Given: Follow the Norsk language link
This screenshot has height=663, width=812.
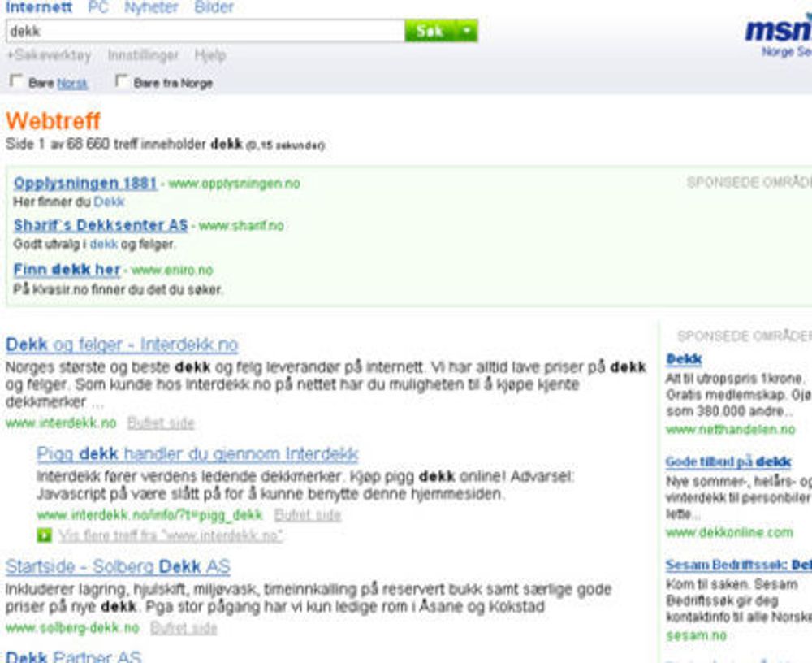Looking at the screenshot, I should (72, 84).
